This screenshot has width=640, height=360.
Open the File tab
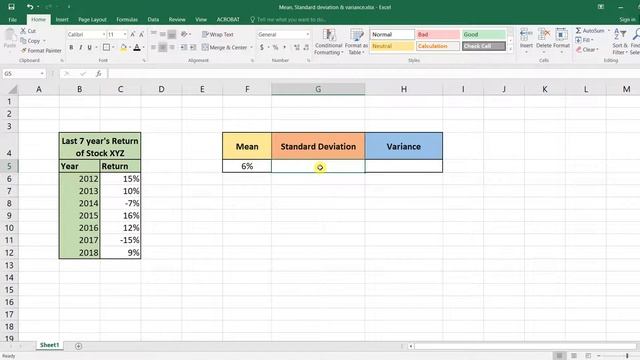pos(13,20)
